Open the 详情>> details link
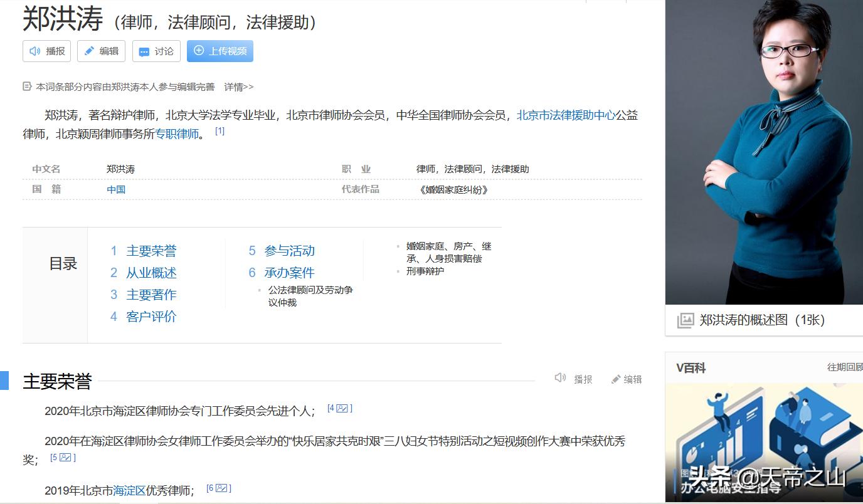 pyautogui.click(x=239, y=87)
